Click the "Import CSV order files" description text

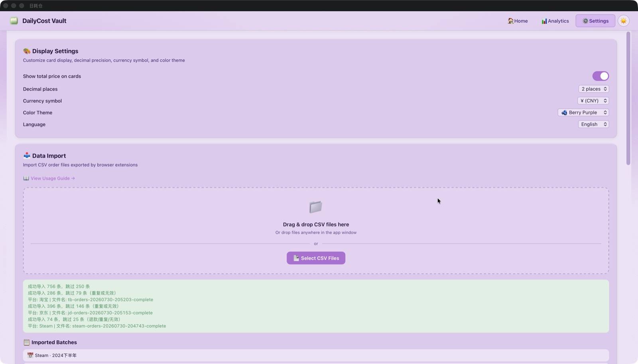(x=80, y=165)
